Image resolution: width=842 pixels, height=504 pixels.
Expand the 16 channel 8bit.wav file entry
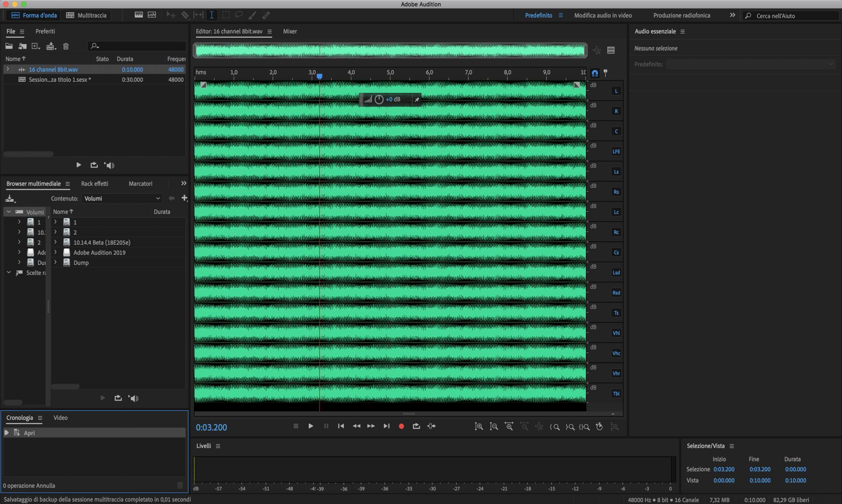(7, 69)
